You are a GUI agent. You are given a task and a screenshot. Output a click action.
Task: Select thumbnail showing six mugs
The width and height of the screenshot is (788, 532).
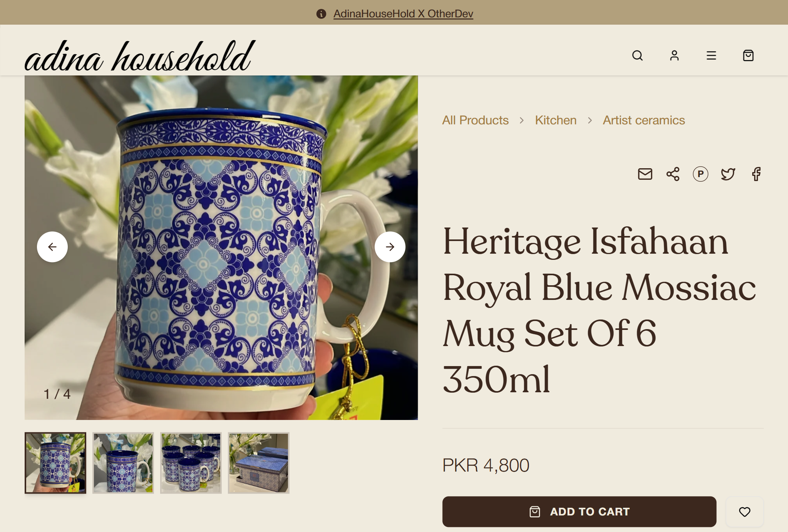tap(191, 463)
